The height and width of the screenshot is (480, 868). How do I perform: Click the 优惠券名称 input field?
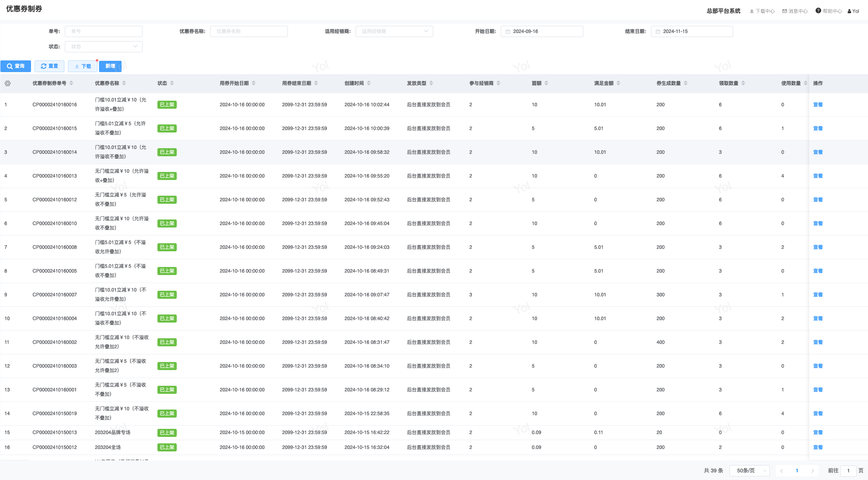249,31
